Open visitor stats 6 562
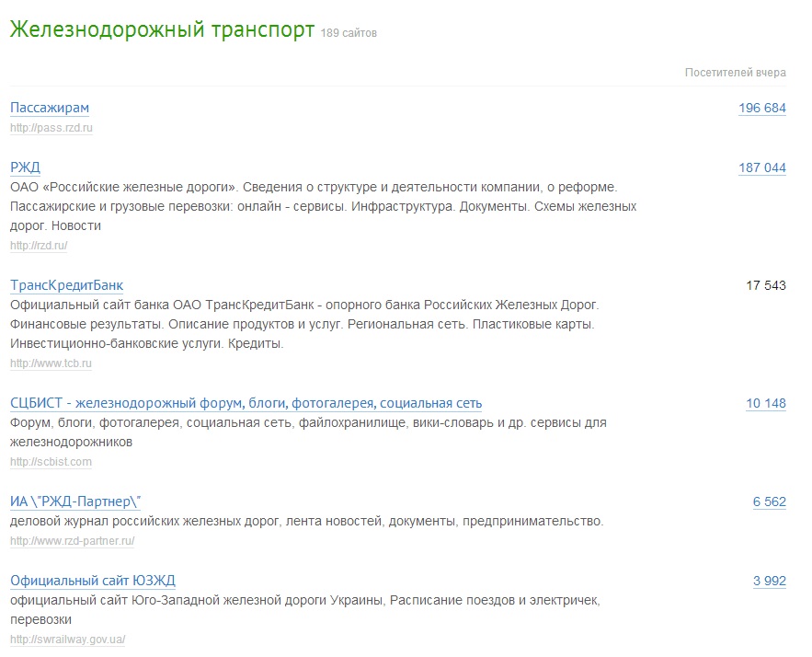Image resolution: width=812 pixels, height=657 pixels. [769, 501]
